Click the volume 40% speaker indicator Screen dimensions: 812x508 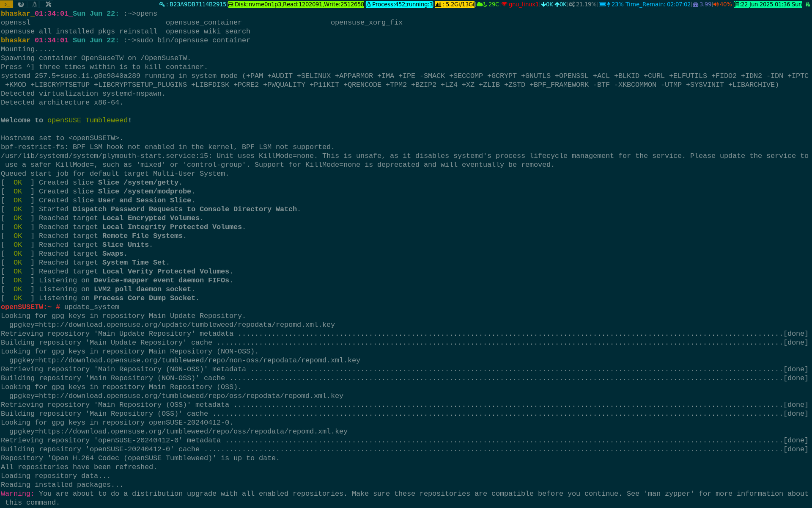click(x=722, y=4)
